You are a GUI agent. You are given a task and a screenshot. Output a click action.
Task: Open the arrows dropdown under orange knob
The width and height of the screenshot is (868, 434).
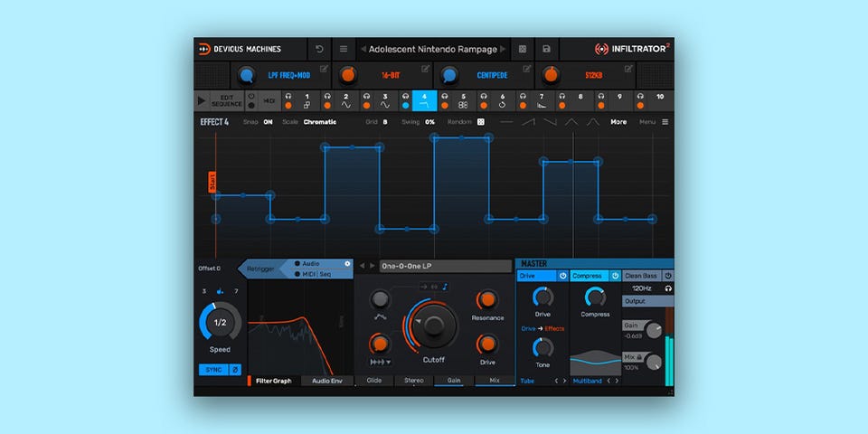pyautogui.click(x=381, y=362)
